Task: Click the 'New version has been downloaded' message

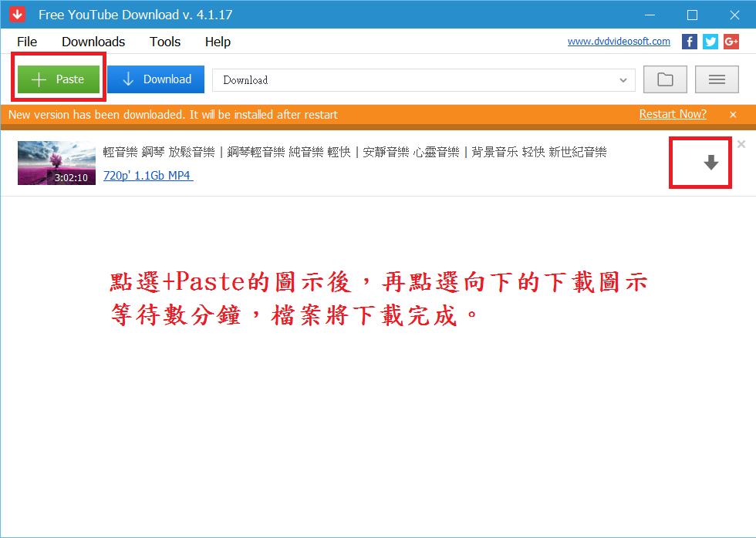Action: click(173, 115)
